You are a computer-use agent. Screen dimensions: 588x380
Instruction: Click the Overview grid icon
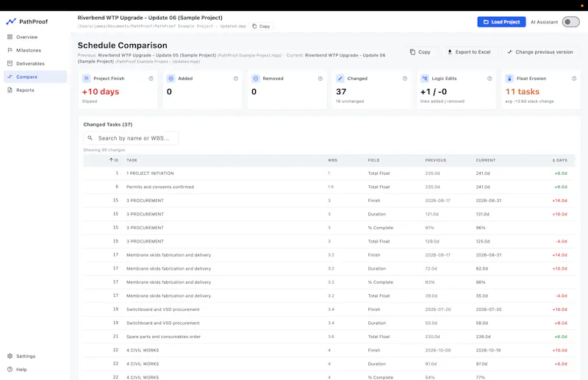(x=10, y=37)
